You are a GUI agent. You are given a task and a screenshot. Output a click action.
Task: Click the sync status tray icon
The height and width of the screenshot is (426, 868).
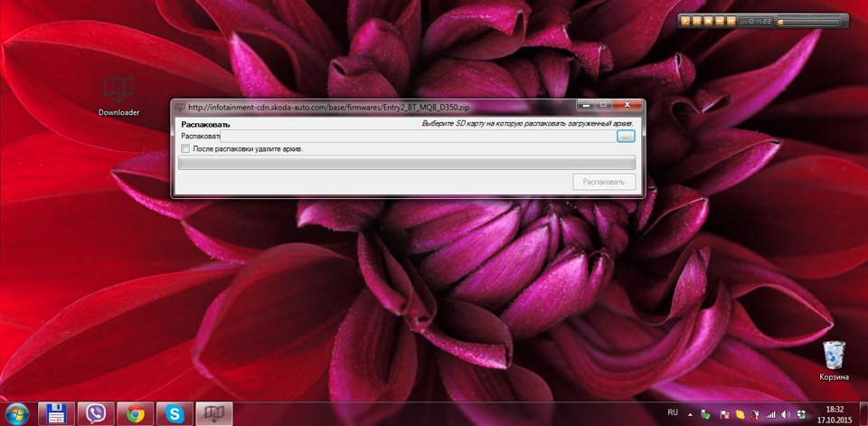coord(802,414)
